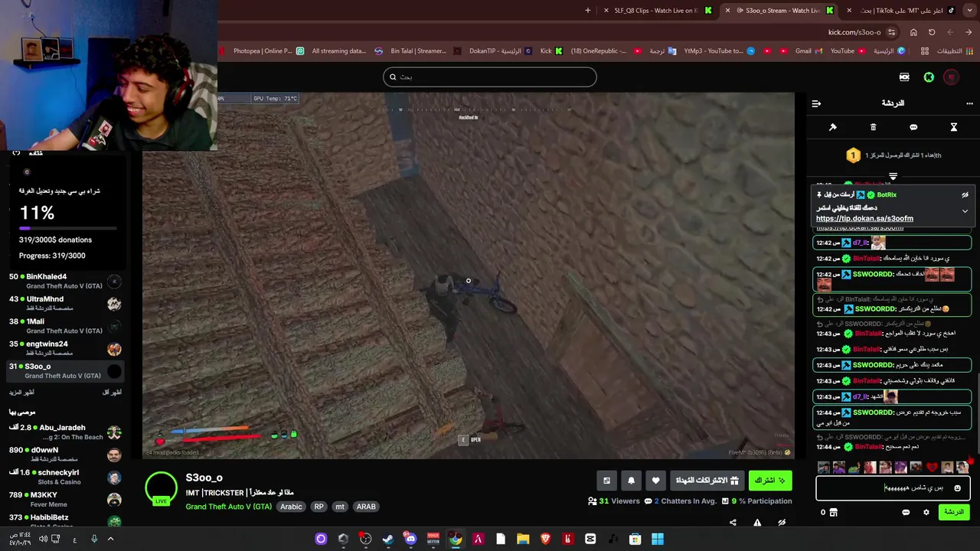Open BinKhaled4 channel in sidebar
The image size is (980, 551).
[x=65, y=281]
